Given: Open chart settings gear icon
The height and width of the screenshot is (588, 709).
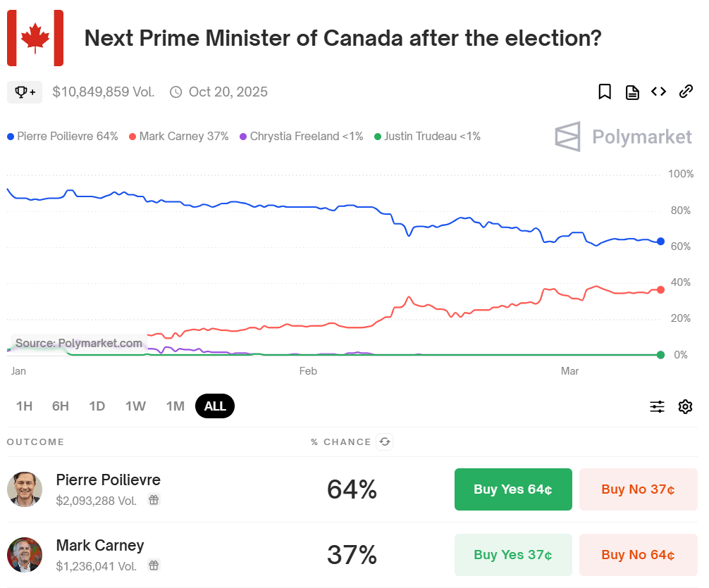Looking at the screenshot, I should tap(685, 406).
